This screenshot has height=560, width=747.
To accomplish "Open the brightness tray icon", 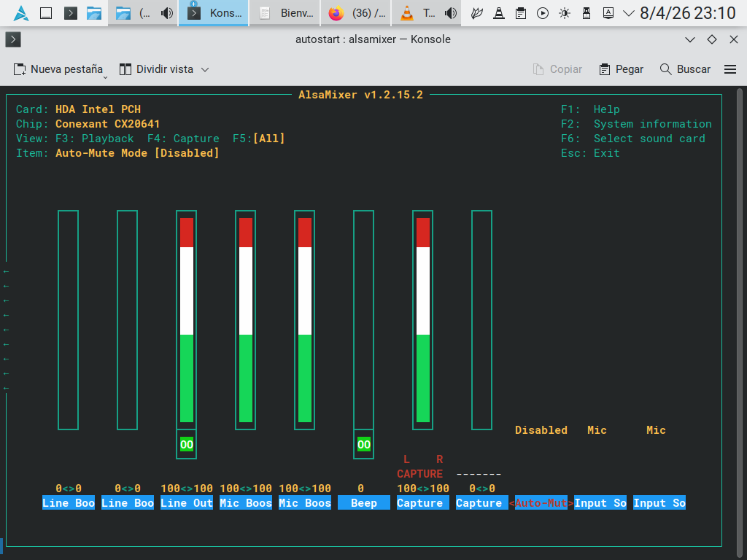I will click(565, 13).
